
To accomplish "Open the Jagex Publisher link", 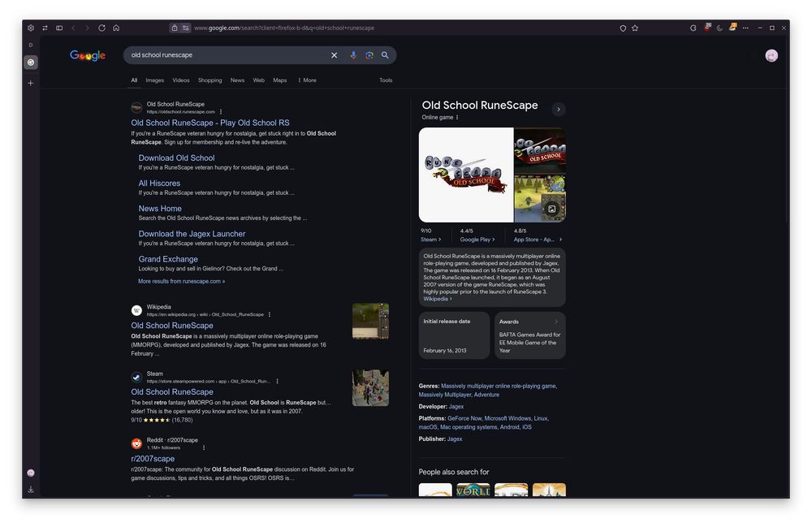I will coord(455,439).
